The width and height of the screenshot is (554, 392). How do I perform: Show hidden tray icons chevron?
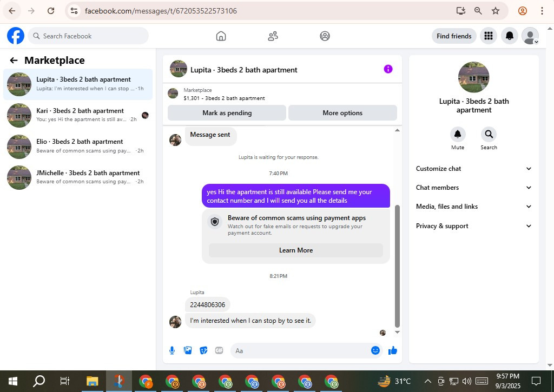(x=427, y=381)
